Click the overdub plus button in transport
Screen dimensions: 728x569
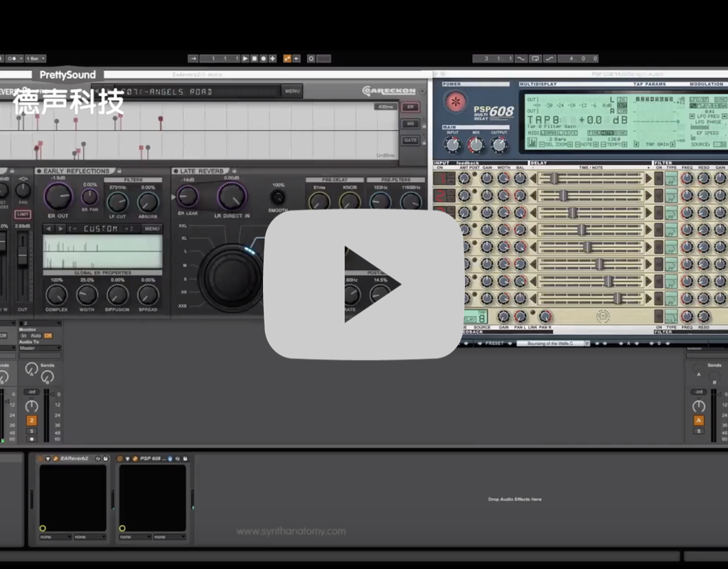272,58
